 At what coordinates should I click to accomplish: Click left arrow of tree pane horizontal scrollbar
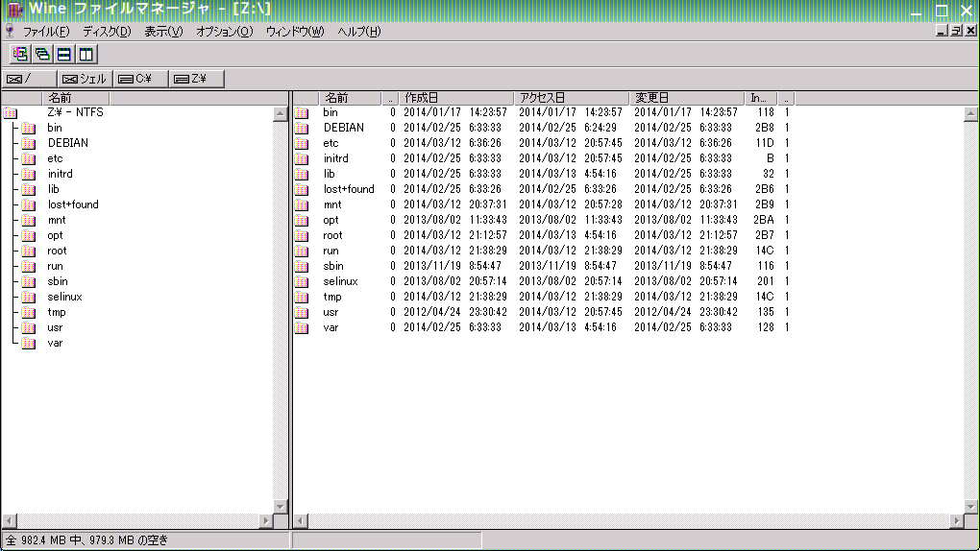tap(10, 520)
